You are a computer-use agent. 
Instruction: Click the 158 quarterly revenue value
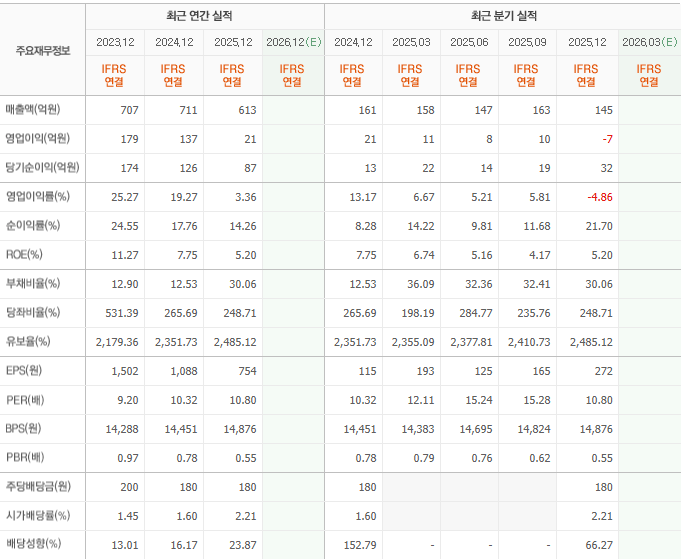click(426, 110)
